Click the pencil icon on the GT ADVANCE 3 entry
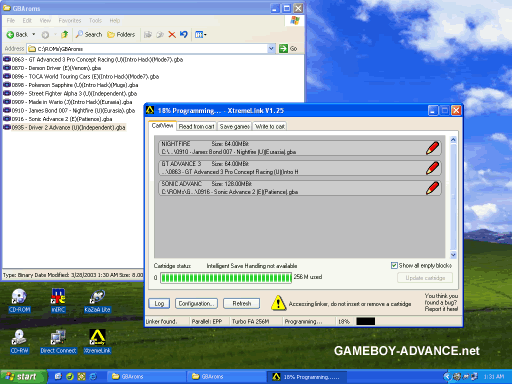Viewport: 512px width, 384px height. tap(433, 168)
